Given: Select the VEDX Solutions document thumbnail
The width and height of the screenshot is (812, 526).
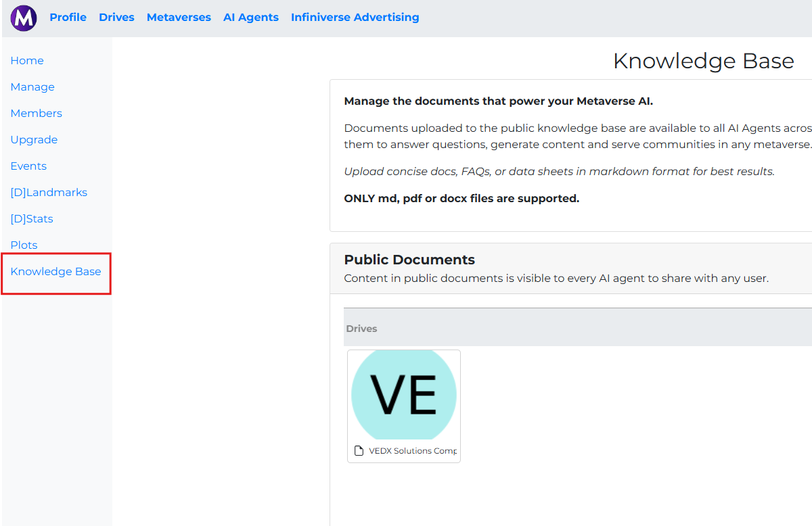Looking at the screenshot, I should click(x=404, y=406).
